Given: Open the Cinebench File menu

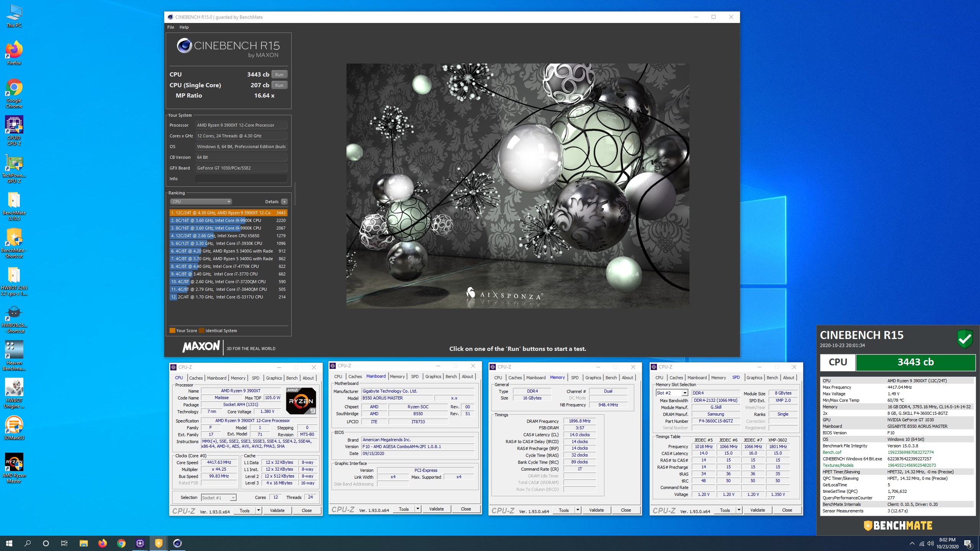Looking at the screenshot, I should [171, 27].
